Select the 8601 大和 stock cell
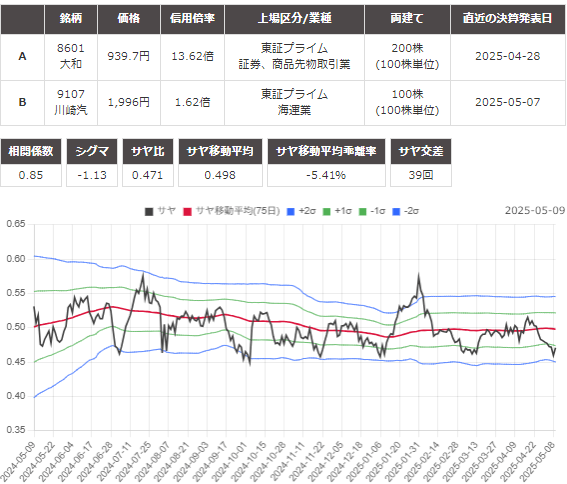The height and width of the screenshot is (484, 567). point(71,57)
